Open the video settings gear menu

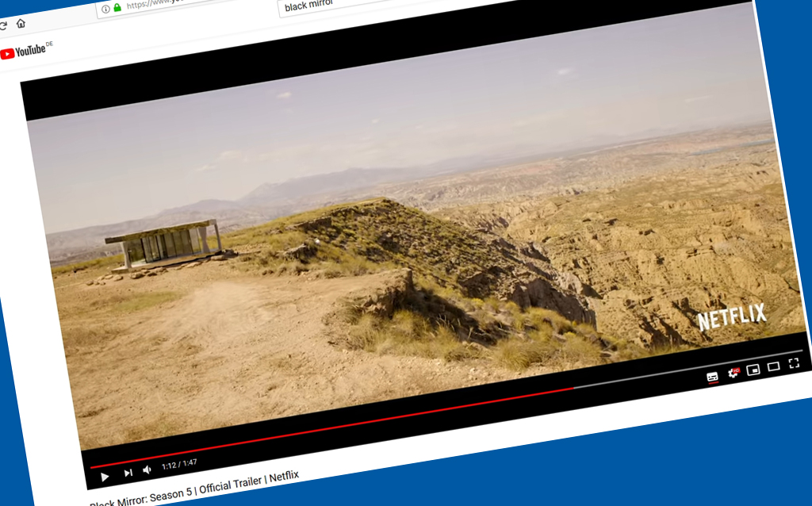[733, 373]
